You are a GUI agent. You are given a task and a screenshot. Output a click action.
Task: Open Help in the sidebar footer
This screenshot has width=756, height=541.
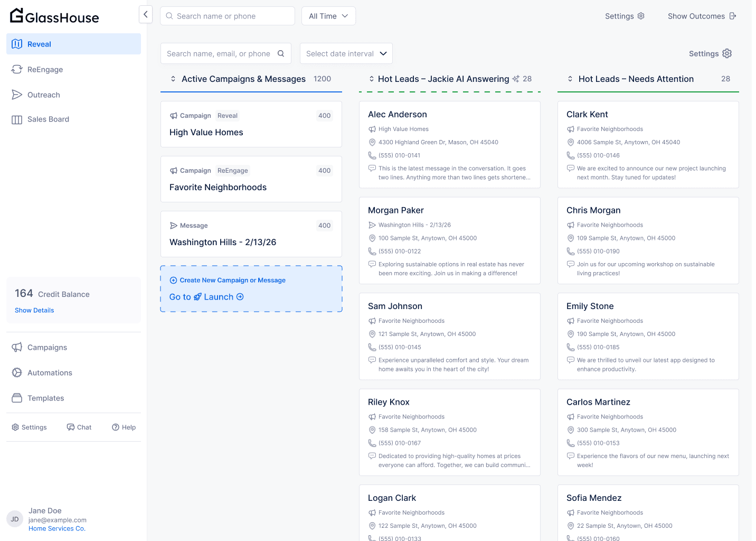[124, 427]
